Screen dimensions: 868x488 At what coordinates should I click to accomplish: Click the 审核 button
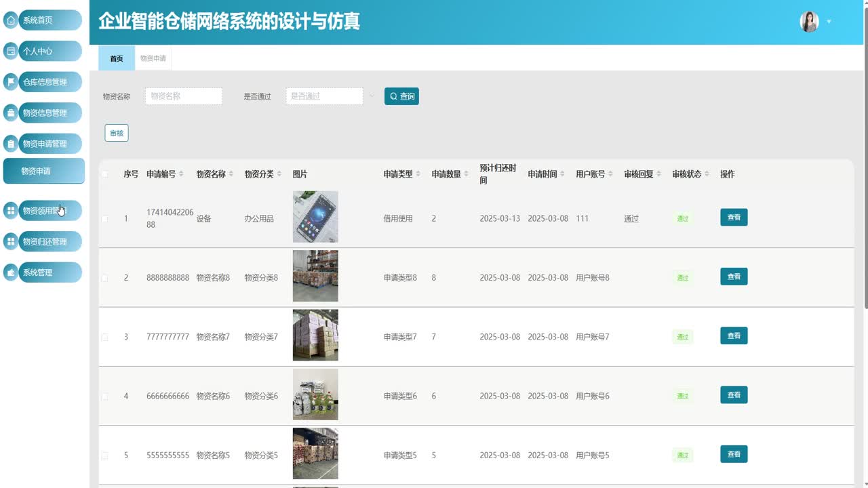(x=117, y=133)
